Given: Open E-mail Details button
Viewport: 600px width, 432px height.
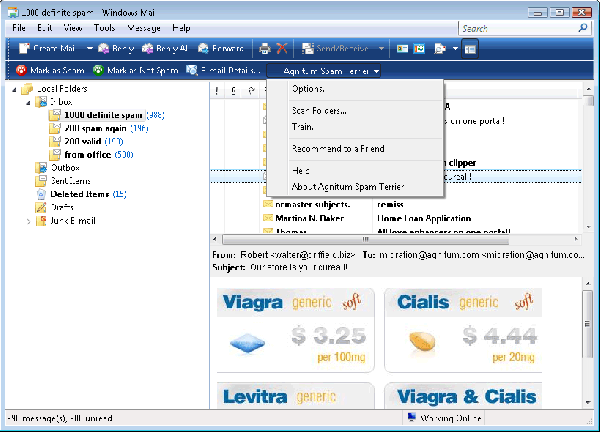Looking at the screenshot, I should tap(223, 70).
